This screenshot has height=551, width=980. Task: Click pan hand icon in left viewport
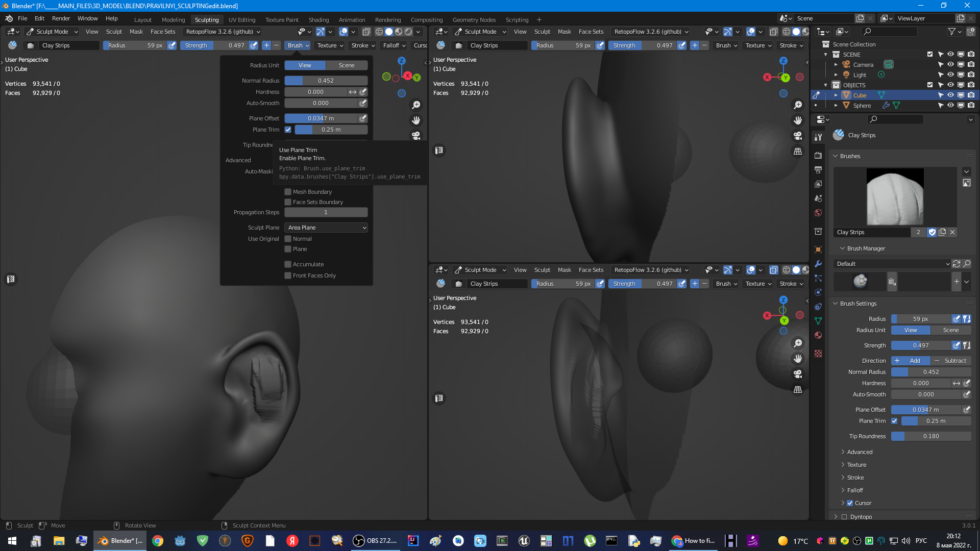coord(416,120)
